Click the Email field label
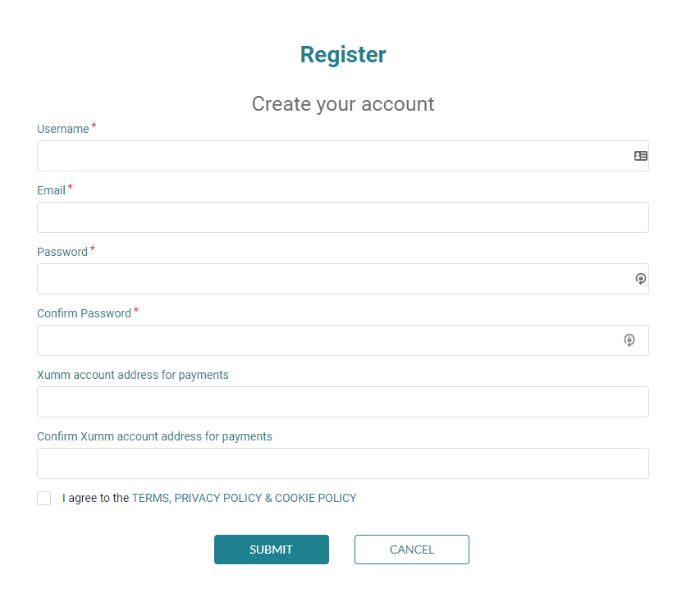 click(52, 190)
